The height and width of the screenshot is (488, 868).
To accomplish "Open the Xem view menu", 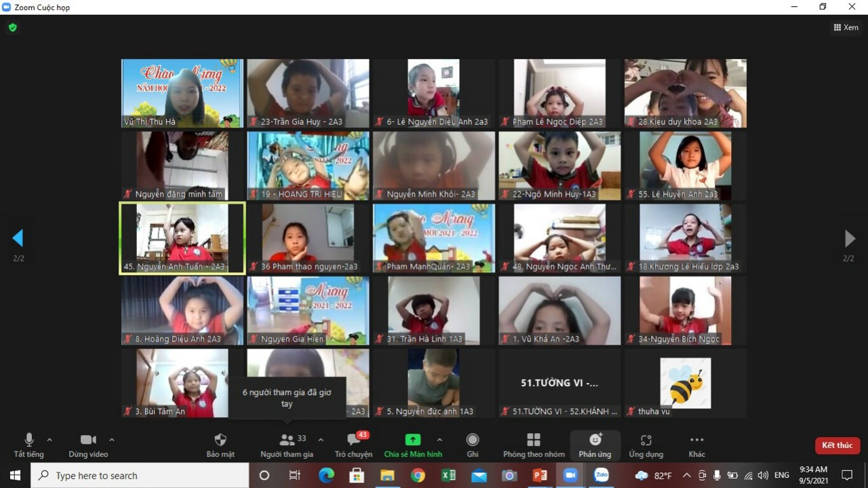I will [846, 28].
